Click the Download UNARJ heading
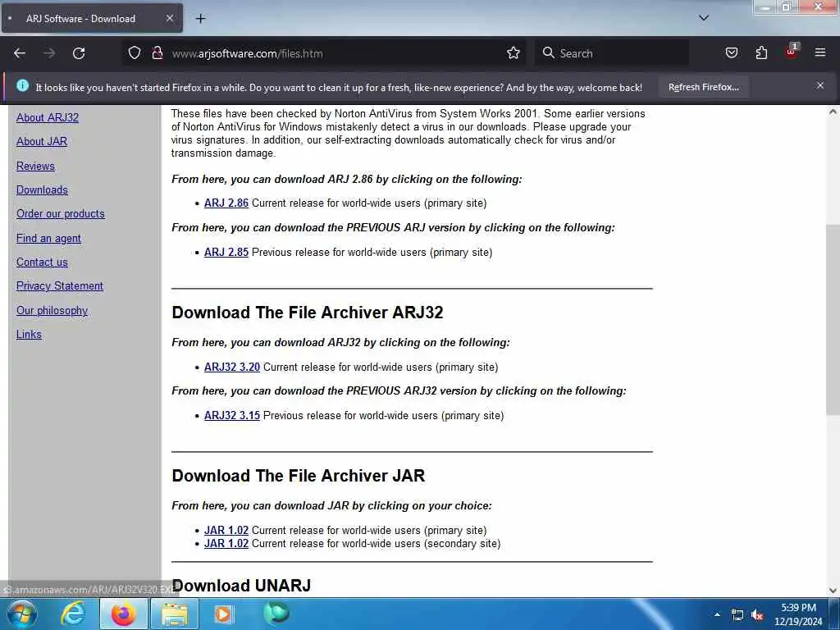 [x=242, y=586]
